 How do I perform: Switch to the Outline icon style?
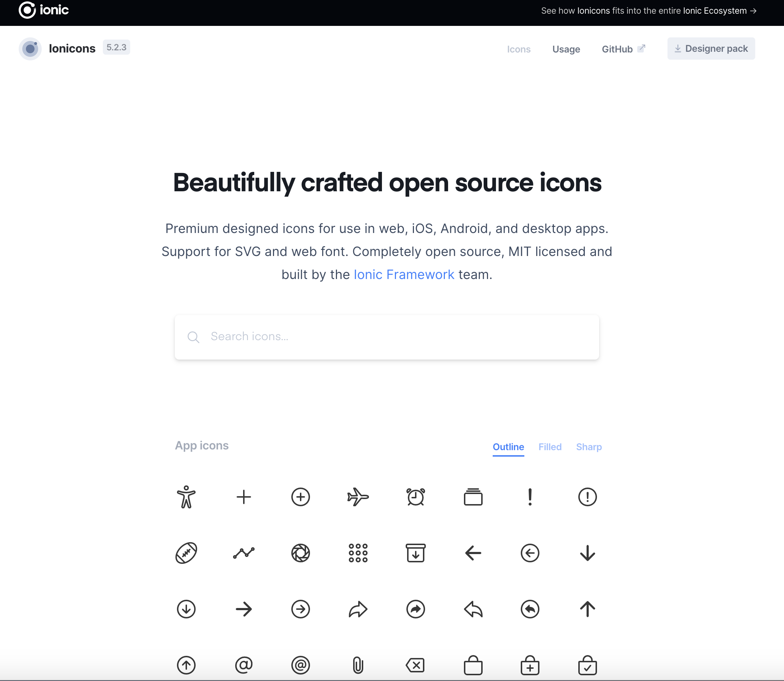tap(508, 447)
